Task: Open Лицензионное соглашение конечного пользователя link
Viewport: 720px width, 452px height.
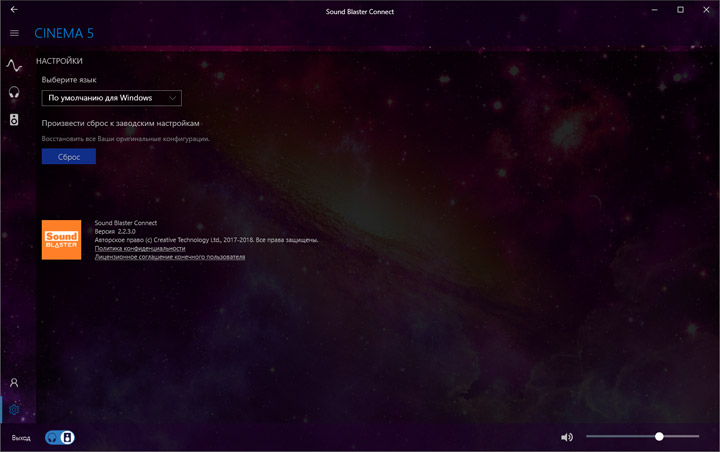Action: tap(170, 257)
